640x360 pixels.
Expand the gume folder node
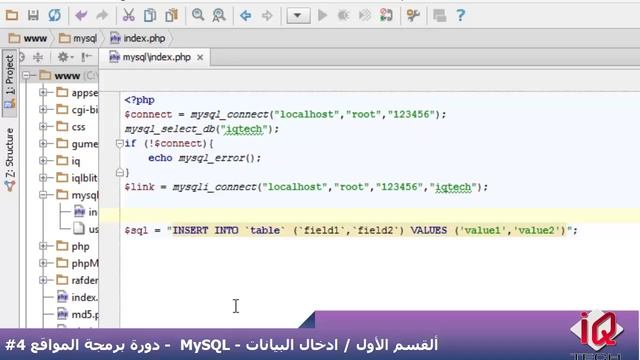(43, 144)
